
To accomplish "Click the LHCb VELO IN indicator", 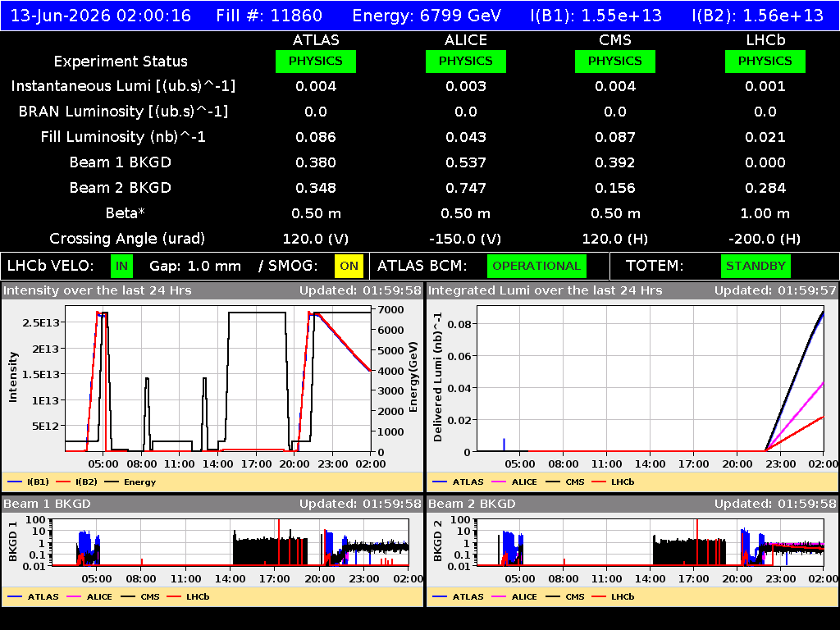I will click(x=121, y=267).
